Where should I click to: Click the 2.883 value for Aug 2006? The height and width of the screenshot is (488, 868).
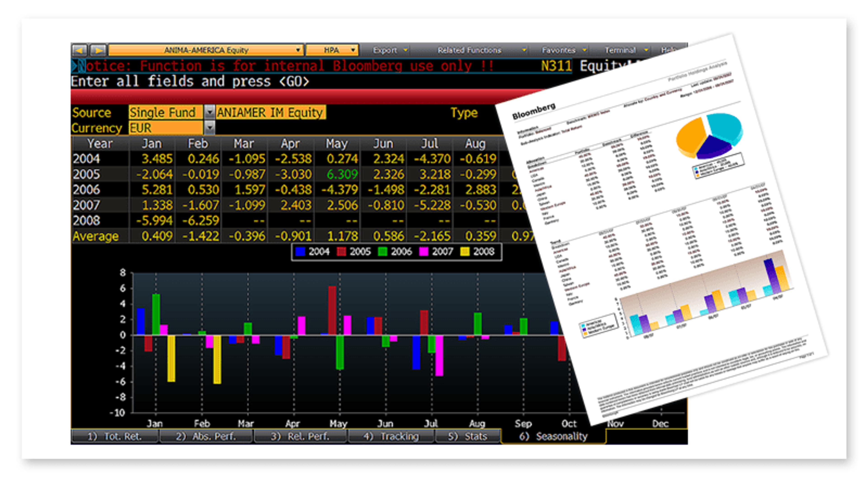pyautogui.click(x=481, y=190)
